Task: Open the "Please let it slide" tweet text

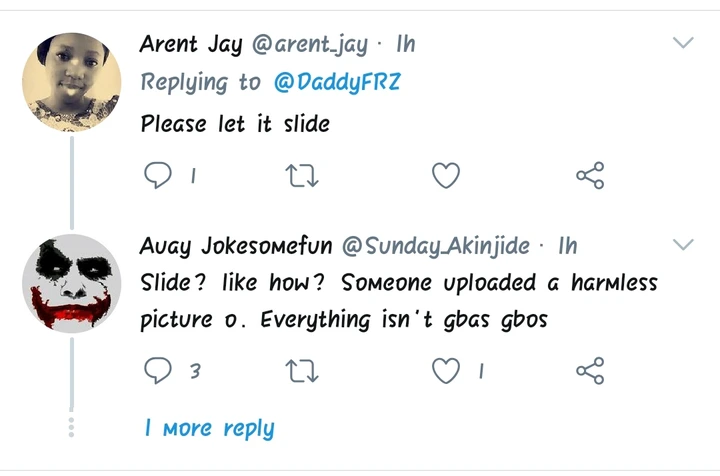Action: 235,124
